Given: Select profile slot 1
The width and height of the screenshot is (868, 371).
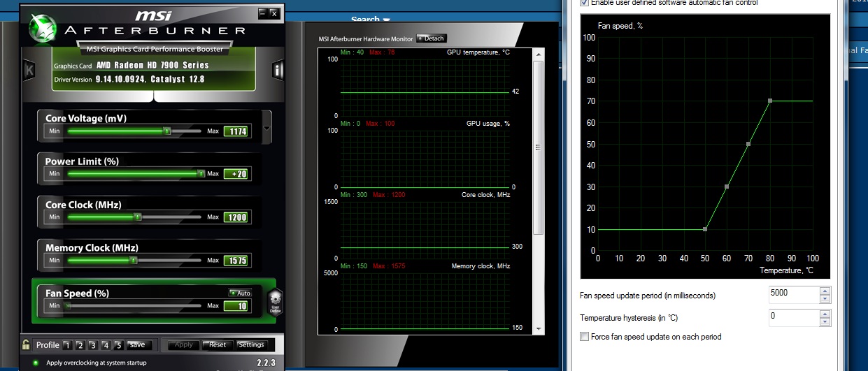Looking at the screenshot, I should pyautogui.click(x=66, y=345).
